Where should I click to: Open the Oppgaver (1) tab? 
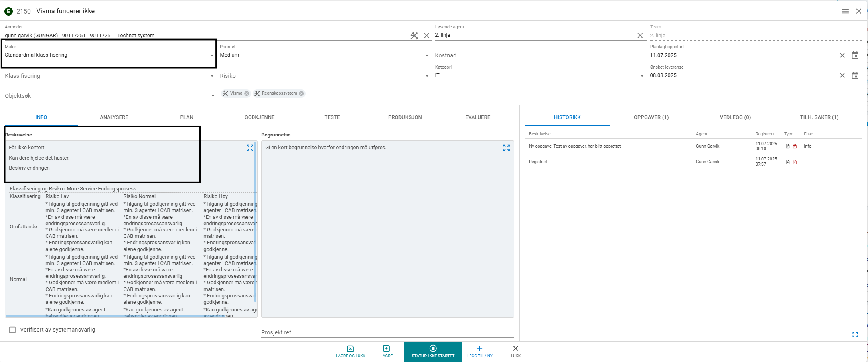[651, 117]
